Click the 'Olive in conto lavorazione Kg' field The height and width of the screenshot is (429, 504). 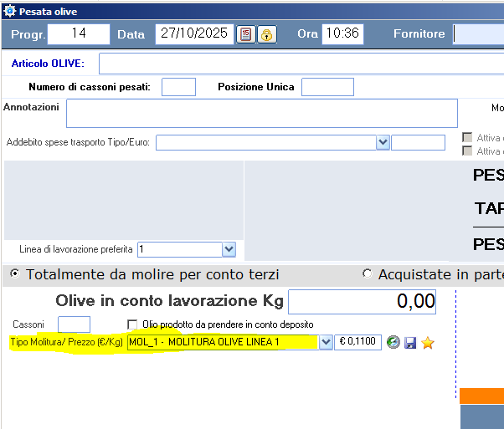[362, 301]
